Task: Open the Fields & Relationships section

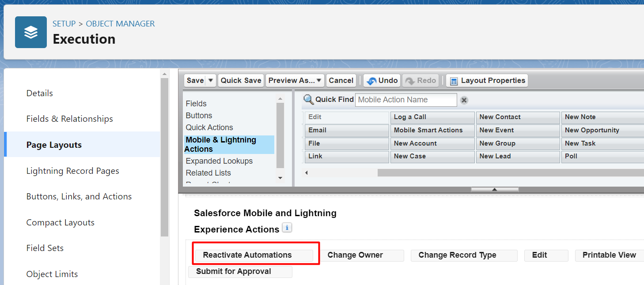Action: click(69, 119)
